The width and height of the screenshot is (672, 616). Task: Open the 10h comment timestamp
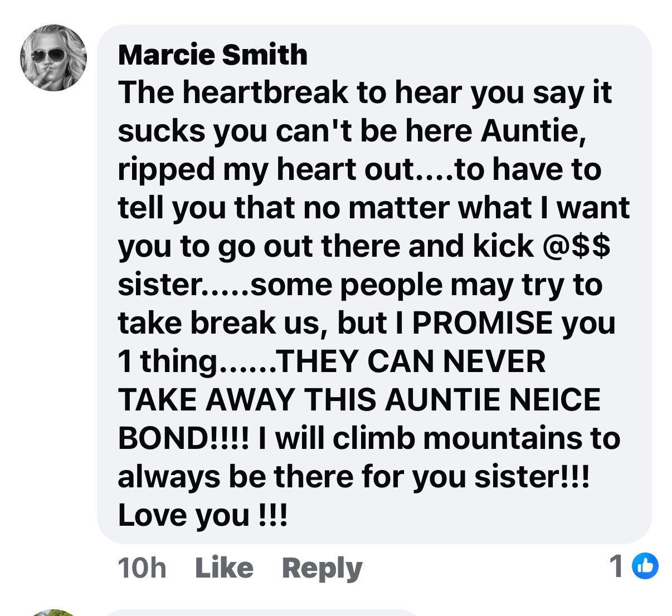point(142,568)
